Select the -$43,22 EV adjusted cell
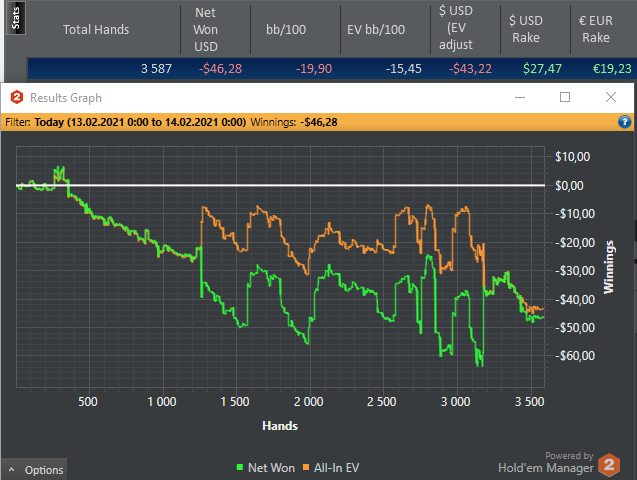The height and width of the screenshot is (480, 637). [x=470, y=69]
